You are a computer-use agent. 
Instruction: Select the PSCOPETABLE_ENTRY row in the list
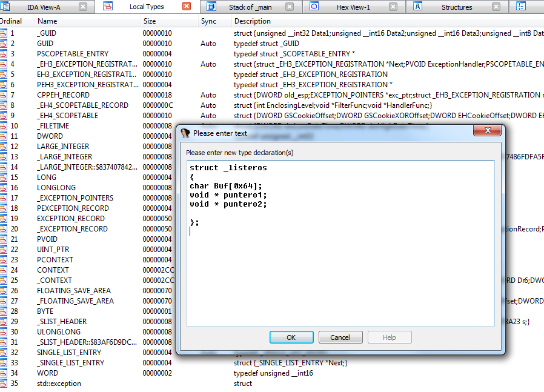point(73,54)
